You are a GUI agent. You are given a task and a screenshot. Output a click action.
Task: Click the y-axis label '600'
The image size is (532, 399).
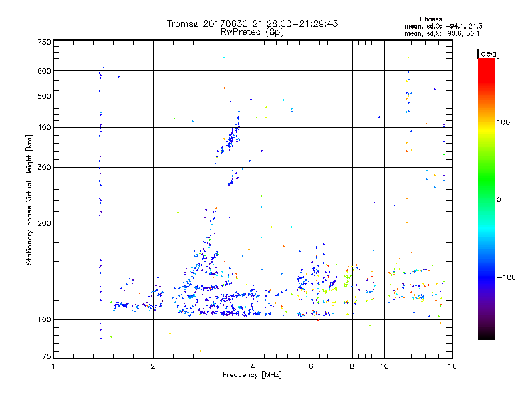44,71
